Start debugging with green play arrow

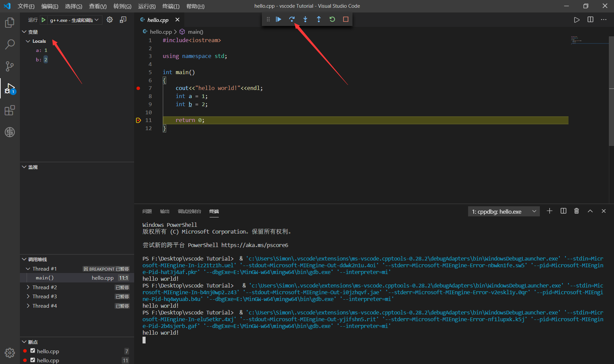(x=43, y=20)
